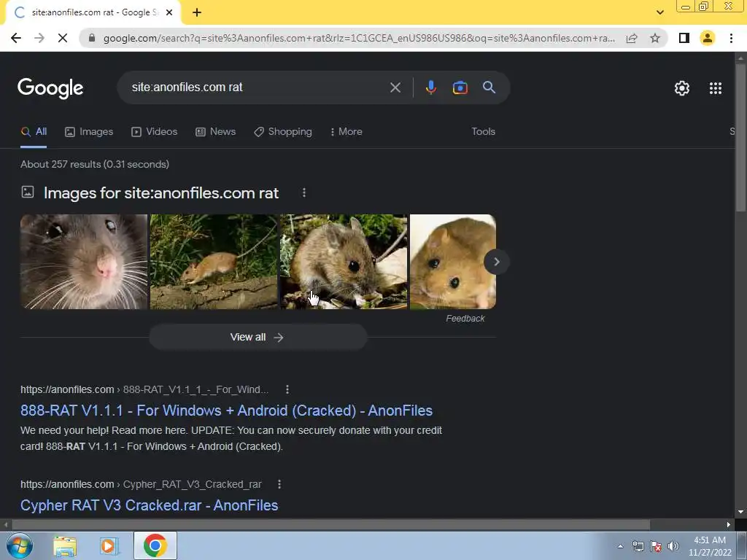Switch to Images tab

pos(89,131)
